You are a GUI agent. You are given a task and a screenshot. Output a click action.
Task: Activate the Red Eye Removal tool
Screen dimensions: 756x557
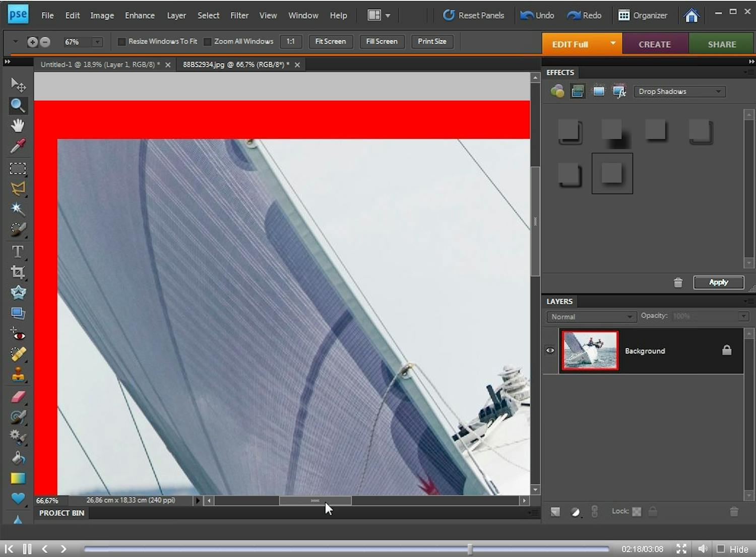pyautogui.click(x=18, y=334)
